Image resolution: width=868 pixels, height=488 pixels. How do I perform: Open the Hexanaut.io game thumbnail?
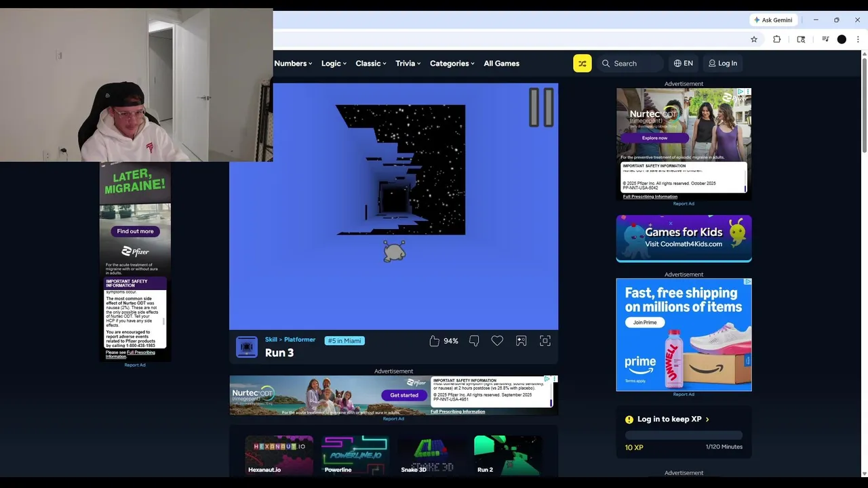coord(279,455)
